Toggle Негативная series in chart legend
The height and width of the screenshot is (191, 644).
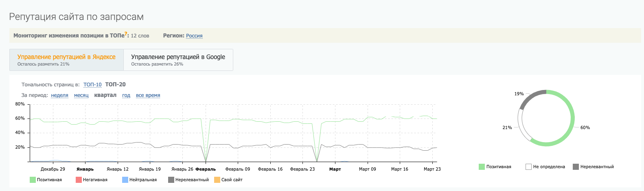92,180
